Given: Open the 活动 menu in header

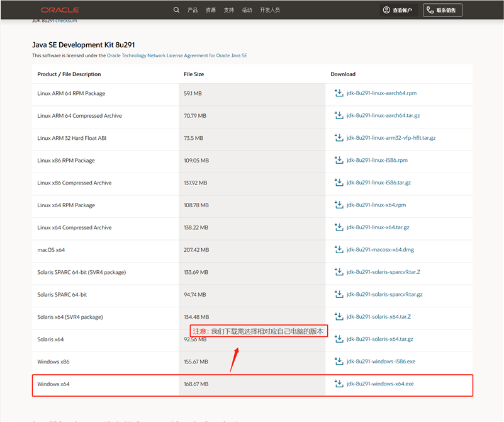Looking at the screenshot, I should (x=247, y=10).
